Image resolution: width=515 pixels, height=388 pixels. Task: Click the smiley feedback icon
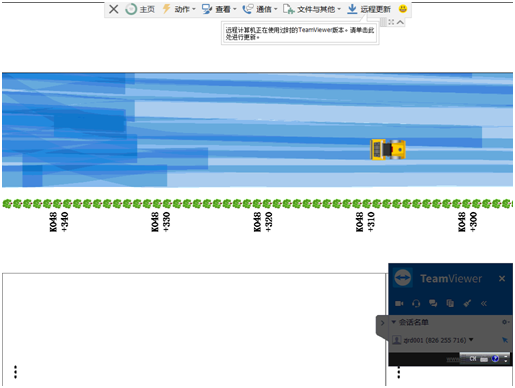(x=403, y=9)
